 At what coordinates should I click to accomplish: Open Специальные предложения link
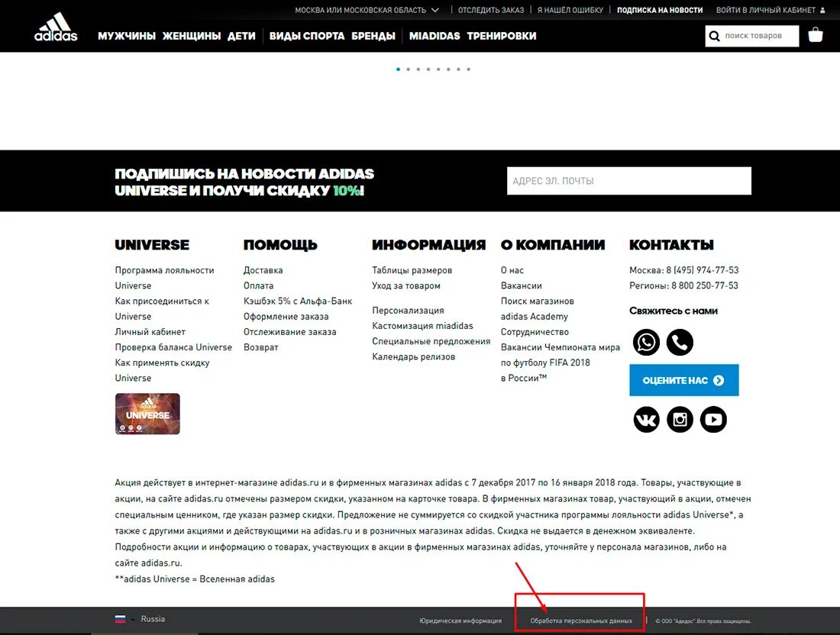pos(431,341)
